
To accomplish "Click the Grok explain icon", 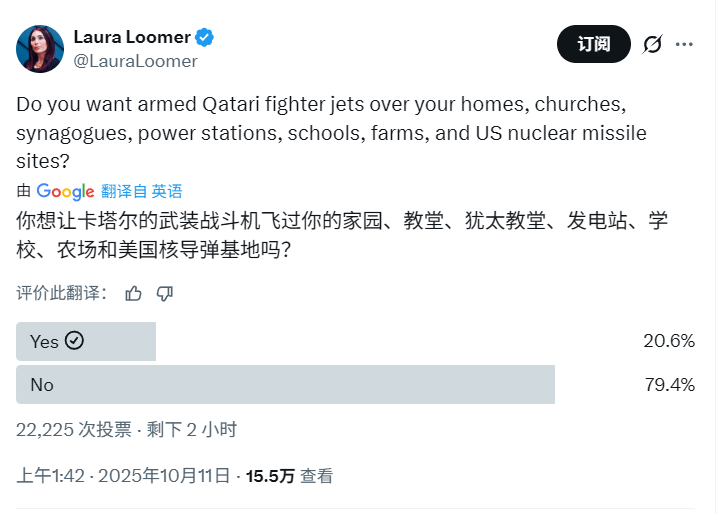I will 652,44.
